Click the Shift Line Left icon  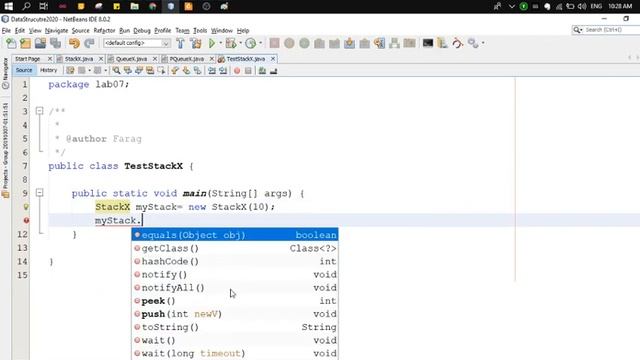(x=211, y=71)
